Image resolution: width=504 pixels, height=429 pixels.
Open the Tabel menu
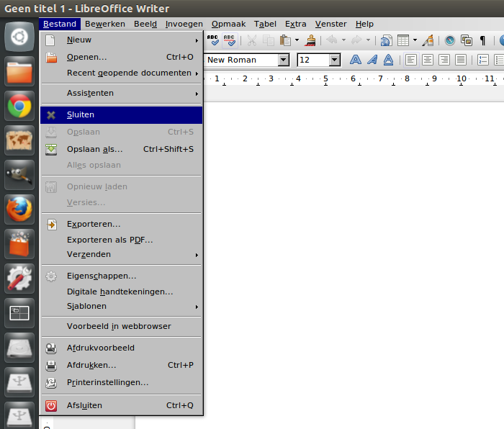tap(265, 24)
